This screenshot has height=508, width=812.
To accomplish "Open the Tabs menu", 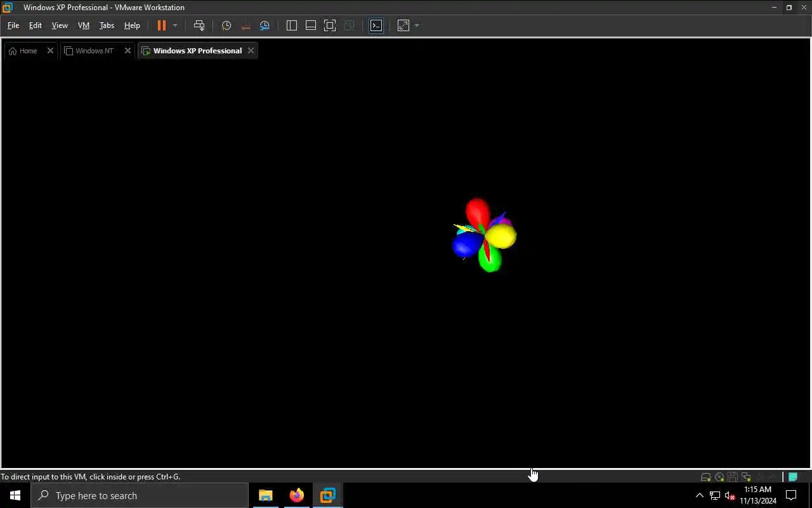I will [x=107, y=25].
